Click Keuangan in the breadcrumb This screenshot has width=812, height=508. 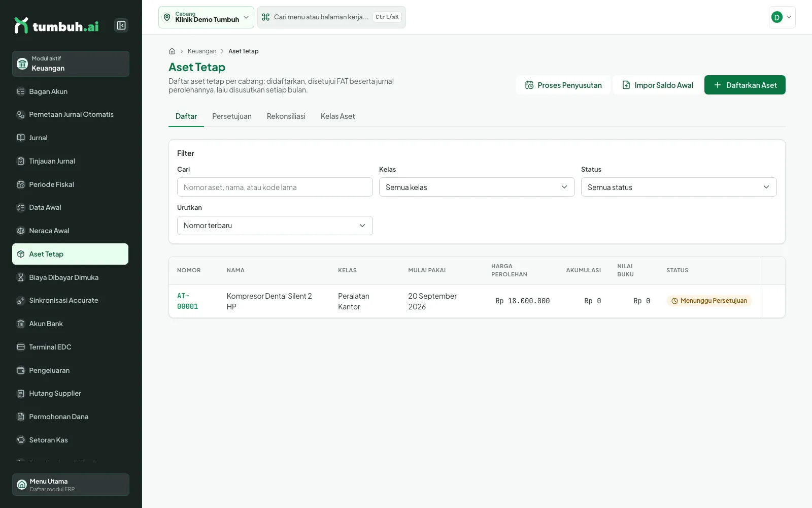pyautogui.click(x=202, y=51)
